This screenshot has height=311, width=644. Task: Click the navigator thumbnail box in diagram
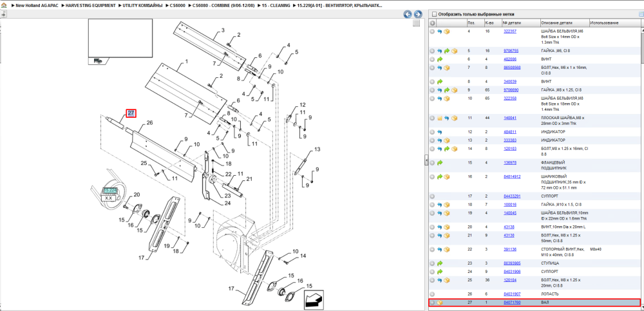coord(120,38)
